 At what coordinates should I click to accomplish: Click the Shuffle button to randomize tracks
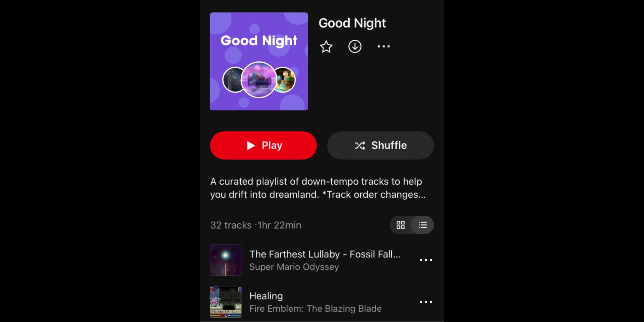coord(381,145)
